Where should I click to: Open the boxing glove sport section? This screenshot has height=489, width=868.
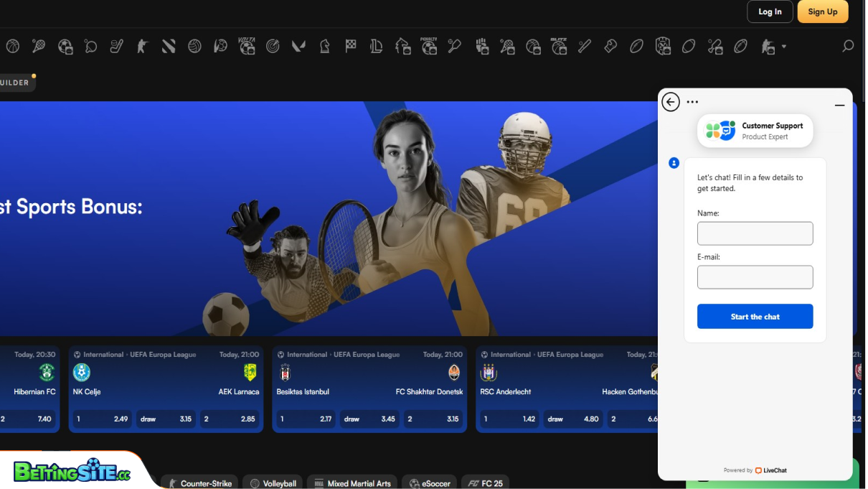(x=610, y=46)
